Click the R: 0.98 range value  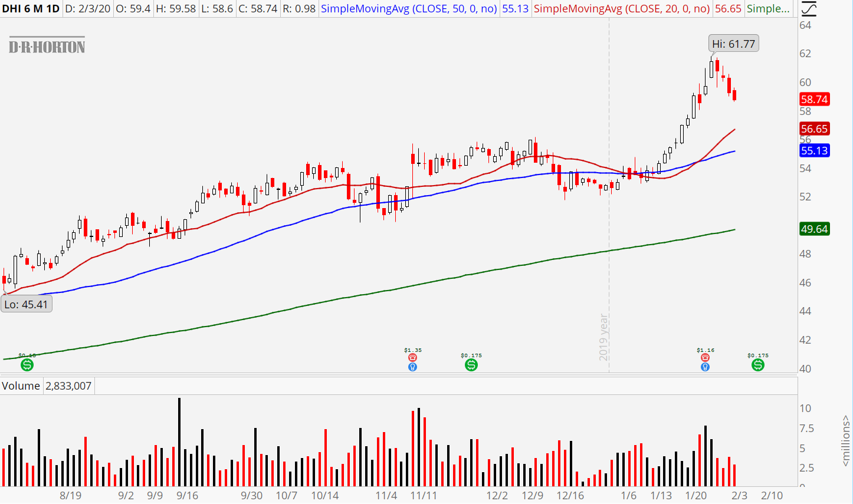pos(299,9)
